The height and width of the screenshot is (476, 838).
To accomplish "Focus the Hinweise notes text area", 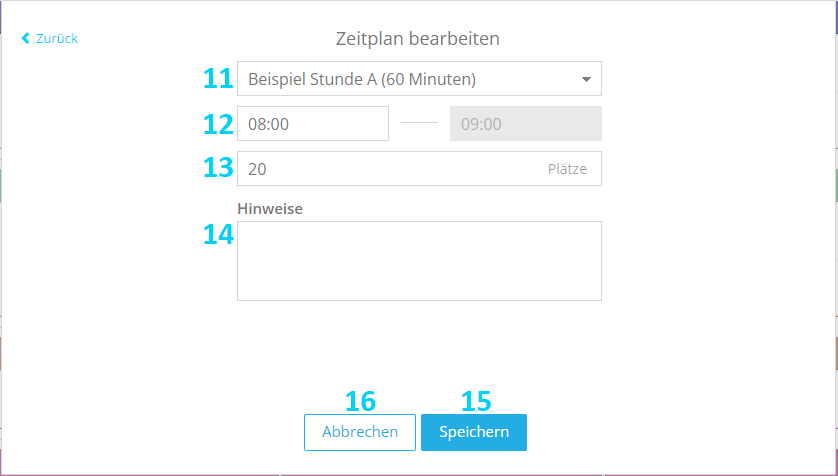I will pos(419,261).
